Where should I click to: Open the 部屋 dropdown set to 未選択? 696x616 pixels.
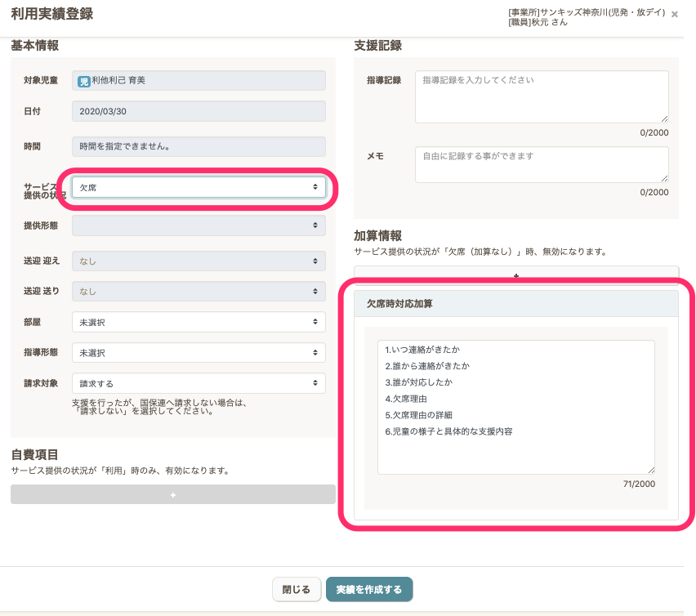(199, 322)
